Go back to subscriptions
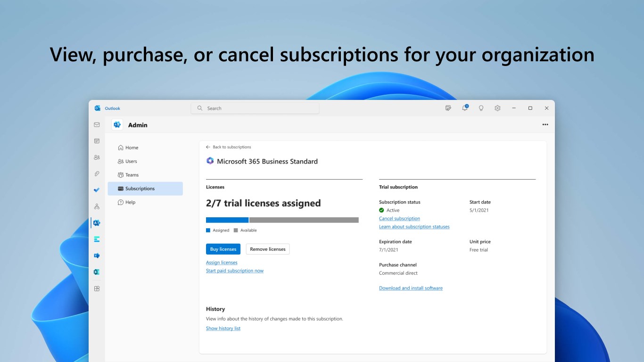The image size is (644, 362). pos(229,147)
